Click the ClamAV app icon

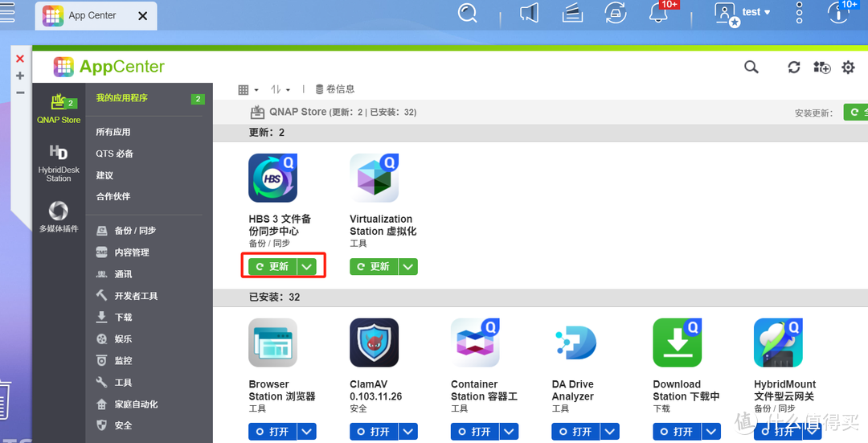(x=375, y=343)
